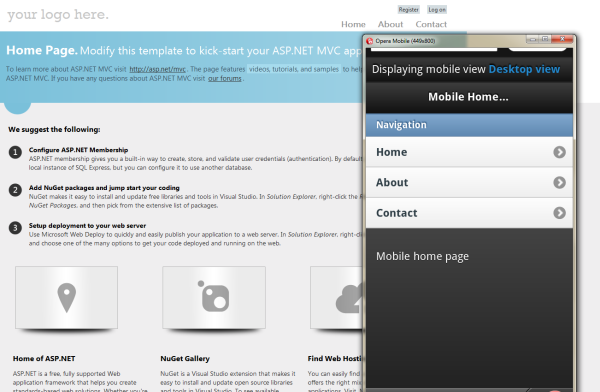Open the Home arrow in mobile navigation

(559, 152)
